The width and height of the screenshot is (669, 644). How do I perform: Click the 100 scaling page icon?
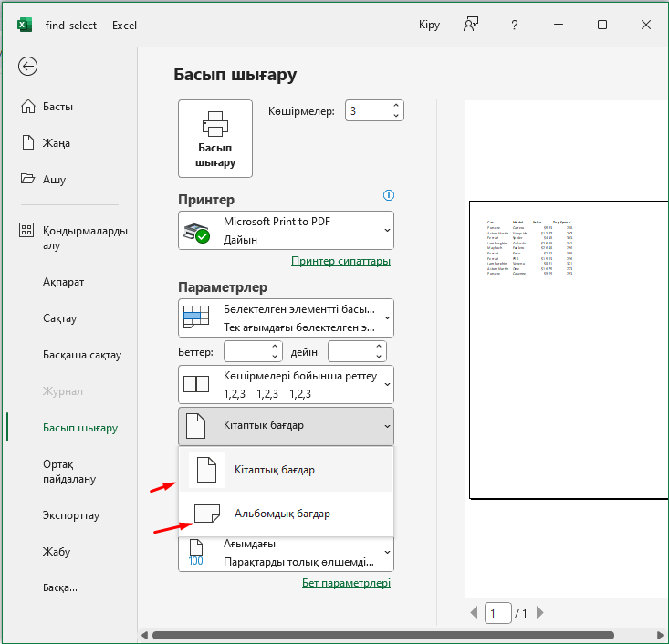(196, 552)
